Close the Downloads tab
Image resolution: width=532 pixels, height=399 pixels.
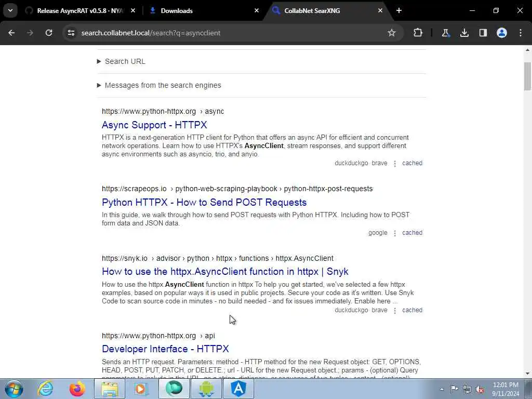[x=257, y=10]
